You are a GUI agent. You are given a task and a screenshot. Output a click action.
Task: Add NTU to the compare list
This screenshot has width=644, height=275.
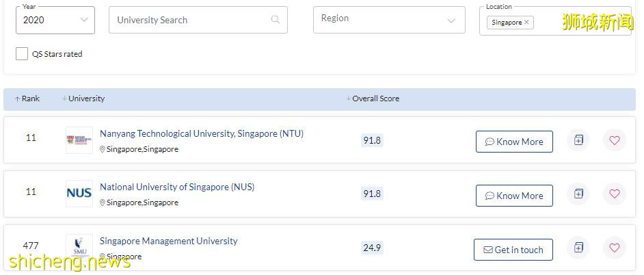click(578, 140)
